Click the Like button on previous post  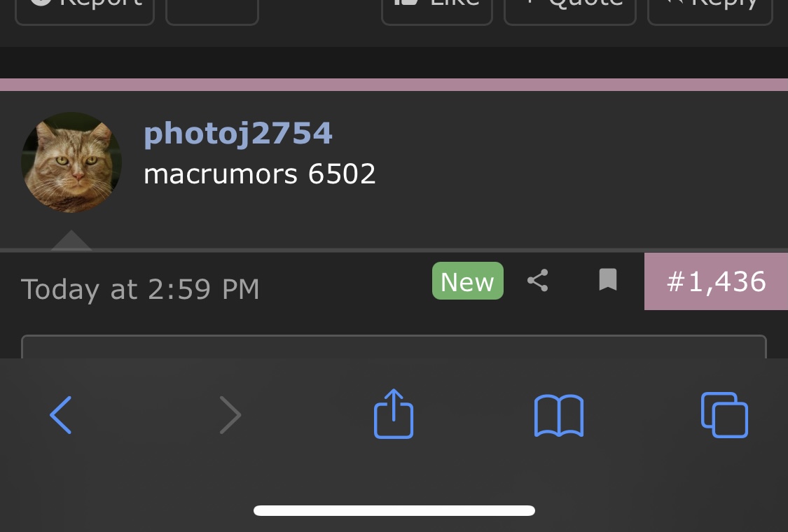[x=436, y=10]
